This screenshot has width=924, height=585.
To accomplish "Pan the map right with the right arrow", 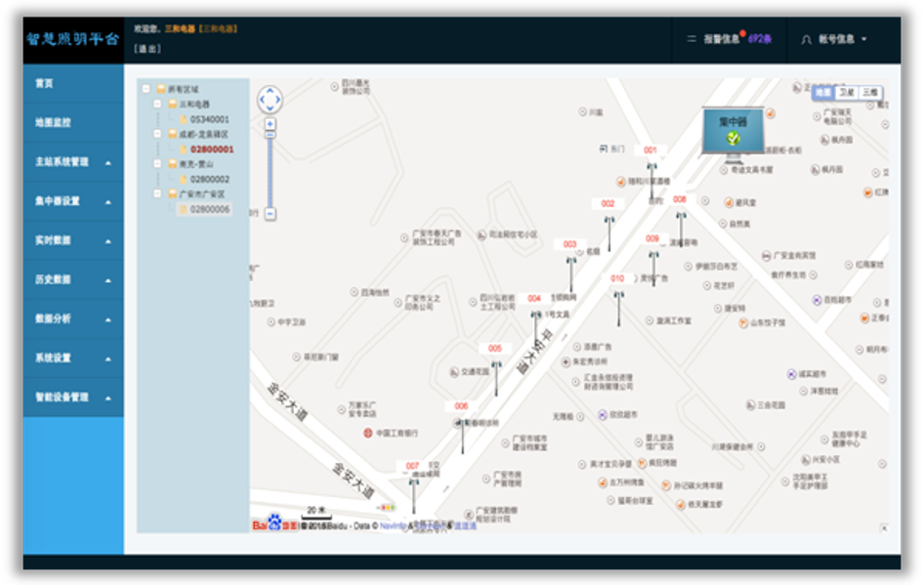I will click(x=278, y=100).
